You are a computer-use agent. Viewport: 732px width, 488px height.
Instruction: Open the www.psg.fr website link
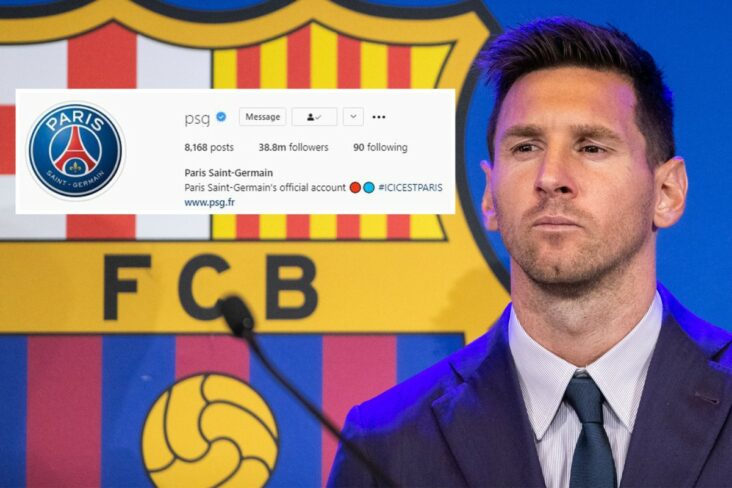209,203
